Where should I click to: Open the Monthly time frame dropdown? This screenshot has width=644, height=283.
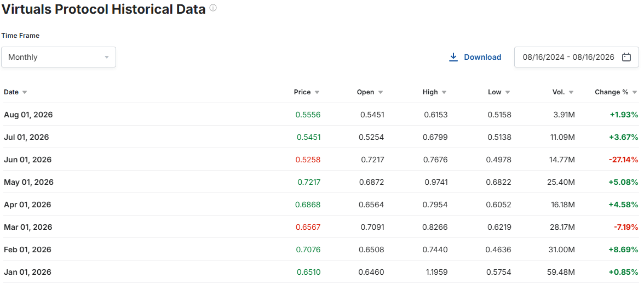(59, 57)
